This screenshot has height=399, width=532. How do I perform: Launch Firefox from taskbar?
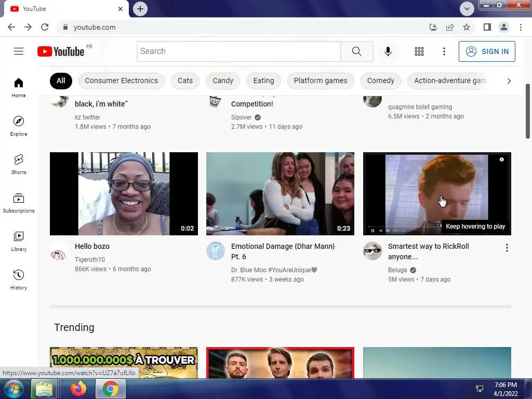coord(78,389)
